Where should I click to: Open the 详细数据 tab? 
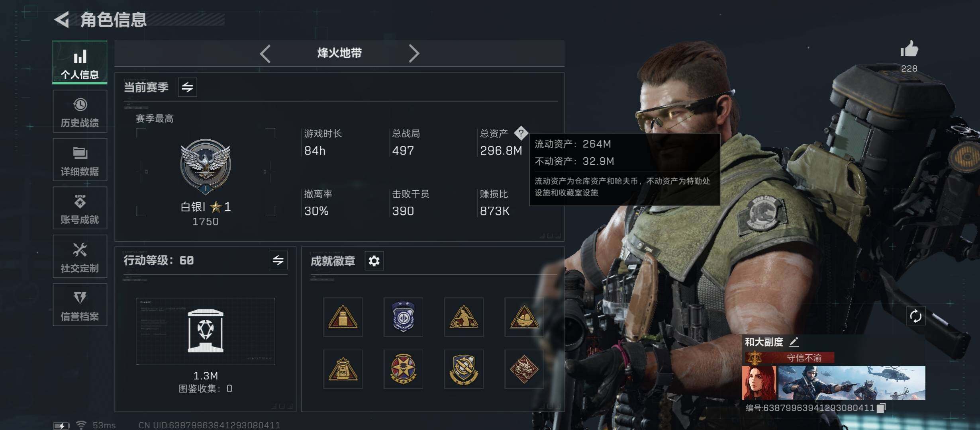pyautogui.click(x=80, y=160)
